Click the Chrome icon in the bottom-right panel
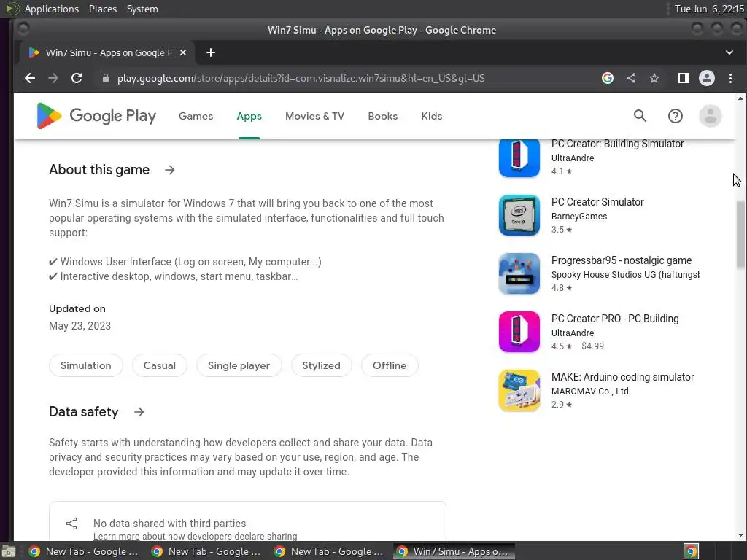Viewport: 747px width, 560px height. pyautogui.click(x=691, y=551)
